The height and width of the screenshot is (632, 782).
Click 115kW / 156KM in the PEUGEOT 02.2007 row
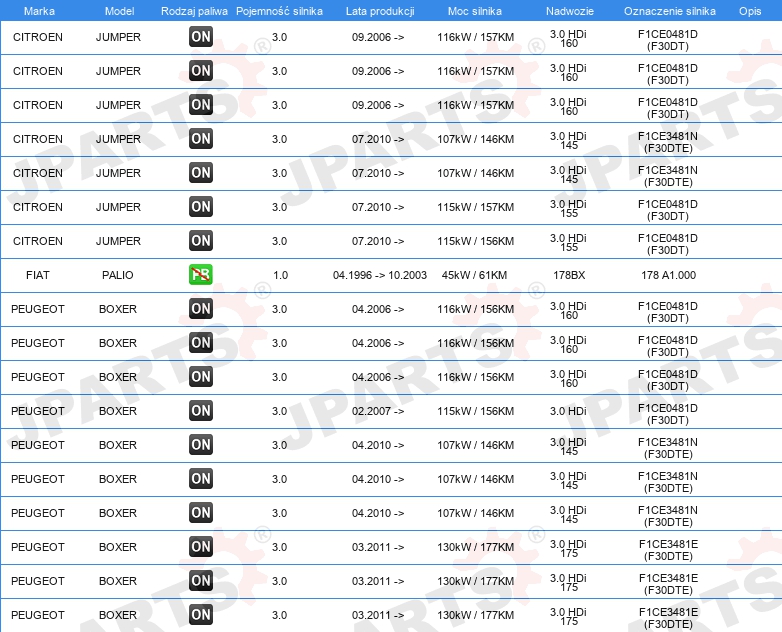pyautogui.click(x=475, y=411)
